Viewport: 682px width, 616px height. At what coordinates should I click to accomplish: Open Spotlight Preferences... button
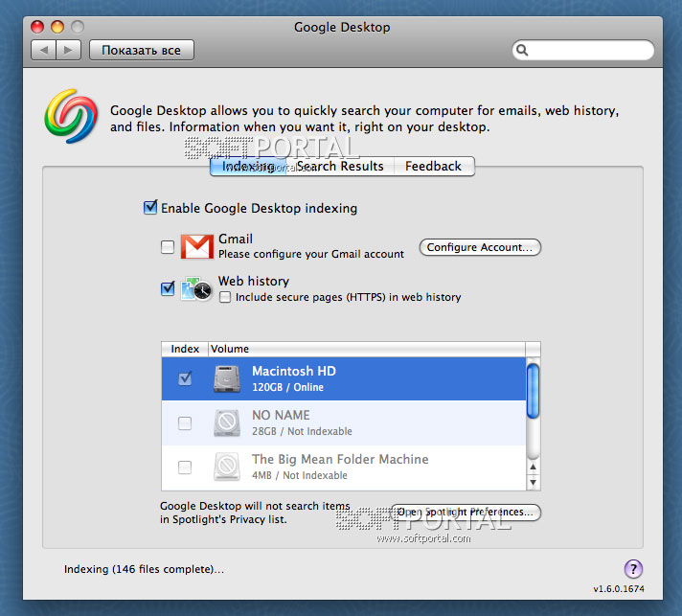[466, 512]
